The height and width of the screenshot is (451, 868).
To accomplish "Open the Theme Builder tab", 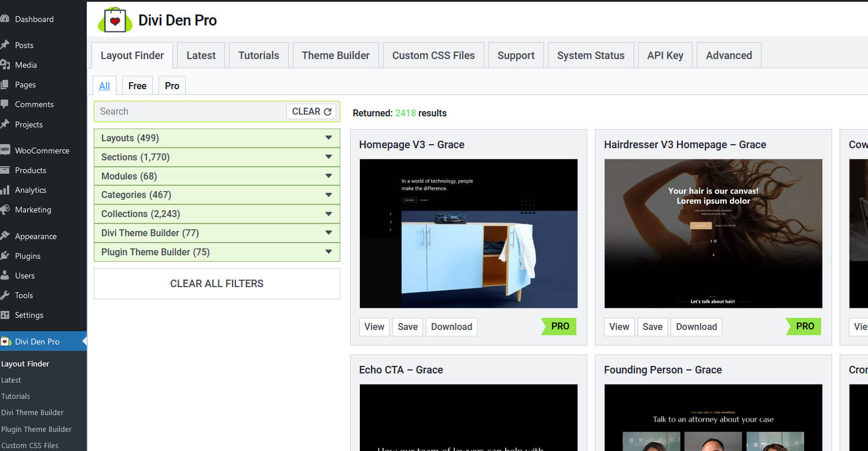I will click(x=336, y=56).
